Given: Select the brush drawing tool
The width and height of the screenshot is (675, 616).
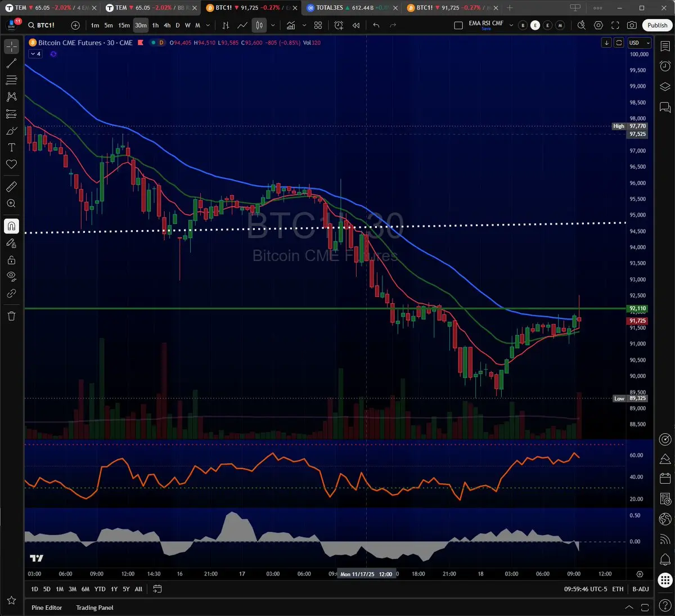Looking at the screenshot, I should pyautogui.click(x=11, y=131).
